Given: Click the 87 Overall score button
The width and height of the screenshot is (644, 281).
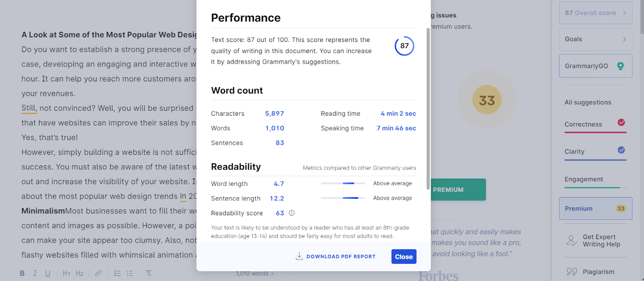Looking at the screenshot, I should coord(596,13).
